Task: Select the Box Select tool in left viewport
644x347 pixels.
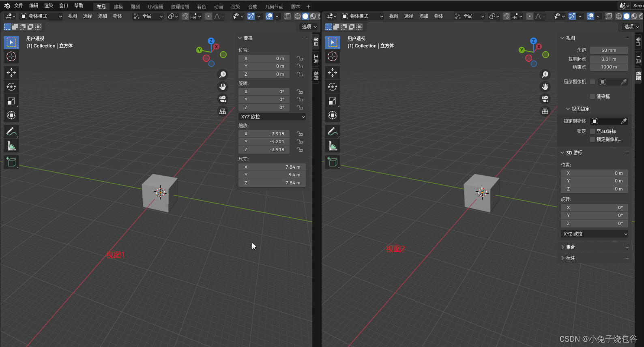Action: 11,42
